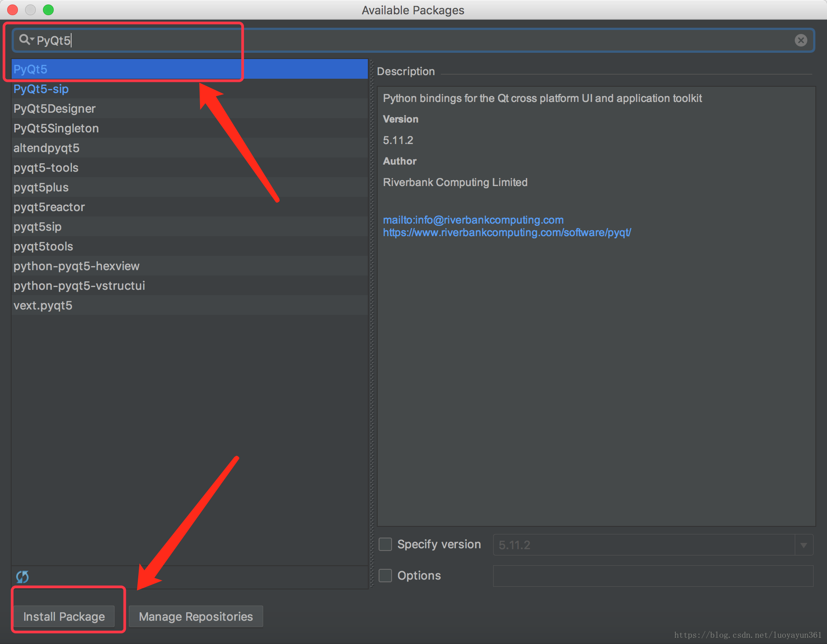Enable the Options checkbox

[385, 576]
